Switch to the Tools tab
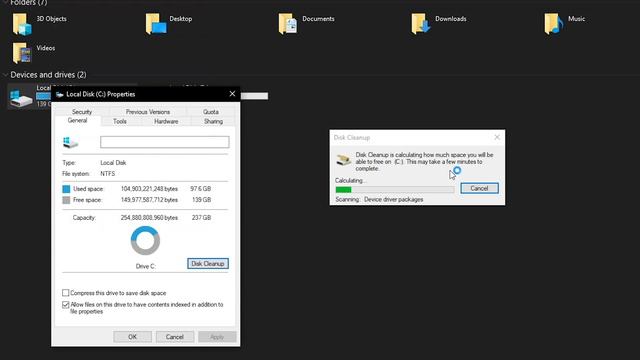 [x=120, y=121]
